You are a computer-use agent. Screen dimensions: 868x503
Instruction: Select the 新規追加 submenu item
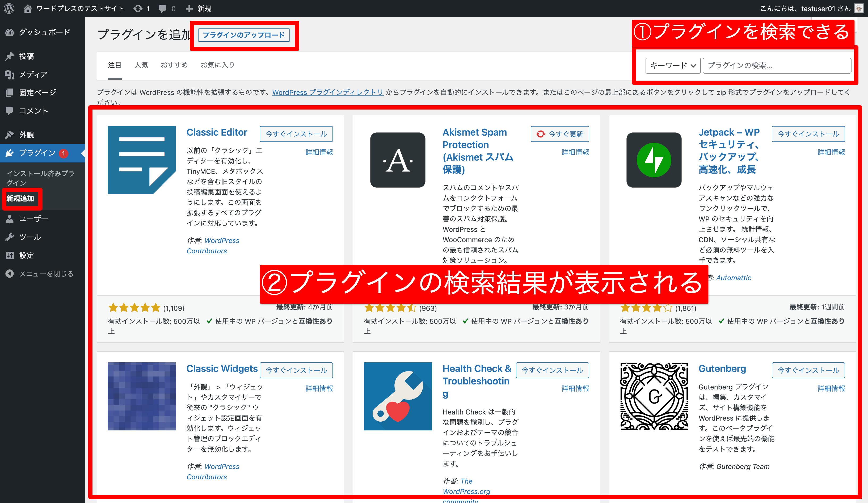(x=20, y=198)
